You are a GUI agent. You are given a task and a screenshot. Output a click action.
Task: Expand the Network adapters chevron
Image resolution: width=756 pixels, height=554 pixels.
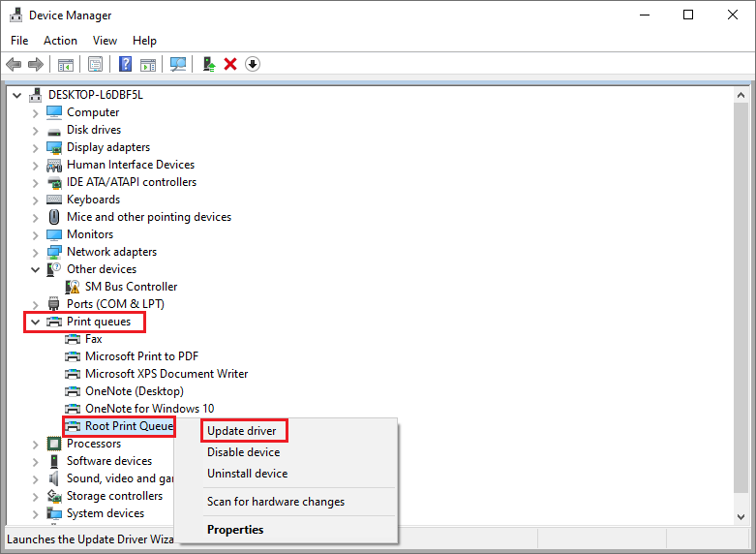(x=35, y=252)
